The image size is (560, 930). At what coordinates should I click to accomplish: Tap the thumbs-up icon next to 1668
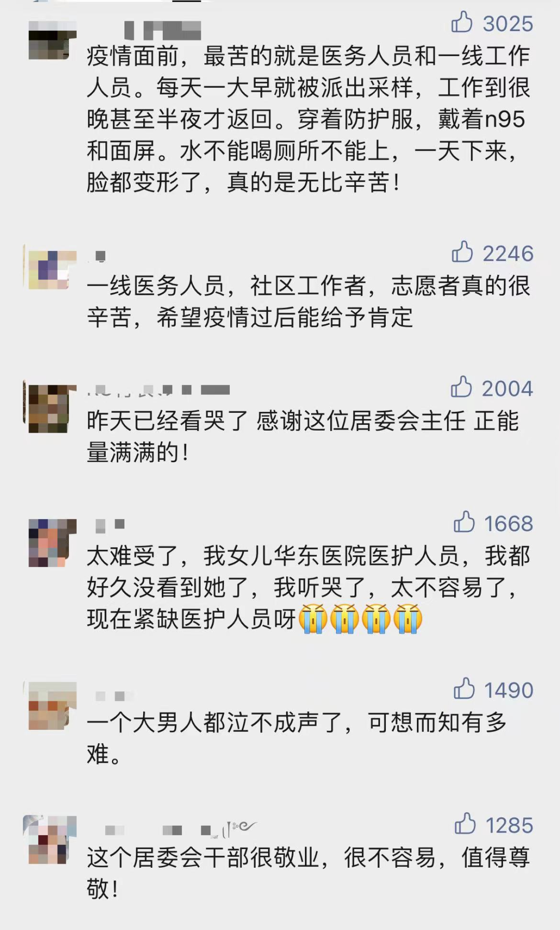[464, 523]
